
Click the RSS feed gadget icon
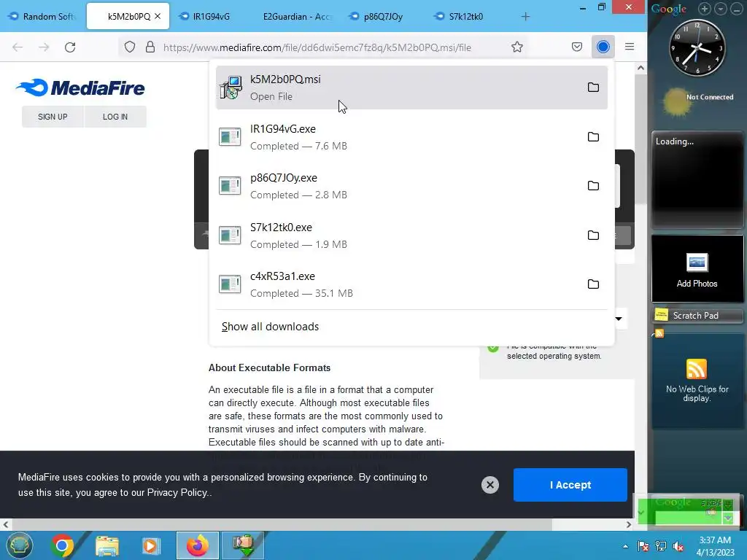click(697, 369)
